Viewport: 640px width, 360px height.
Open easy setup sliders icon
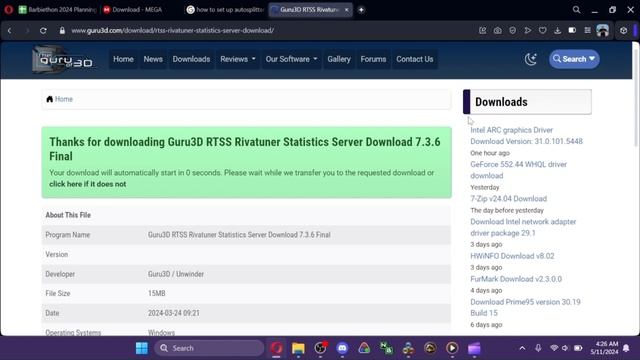tap(587, 31)
